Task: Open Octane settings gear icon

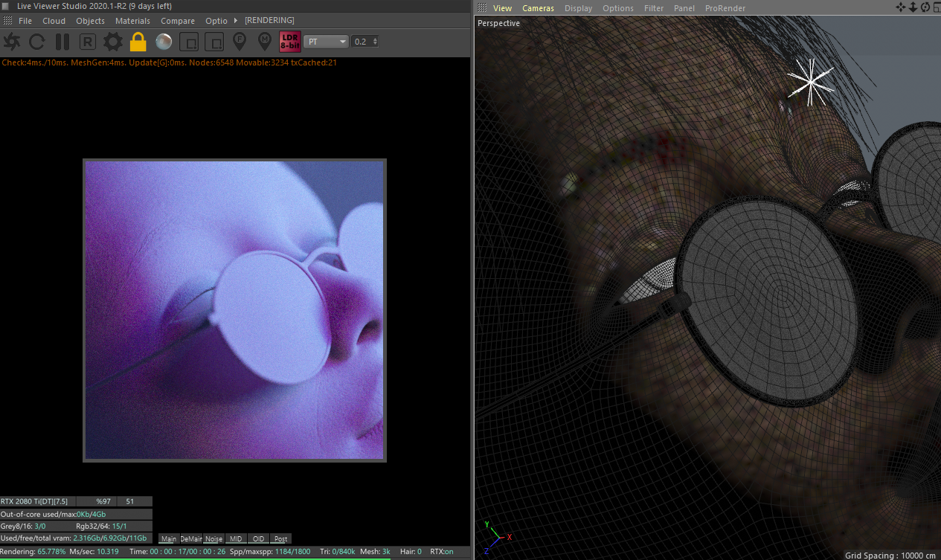Action: pos(112,42)
